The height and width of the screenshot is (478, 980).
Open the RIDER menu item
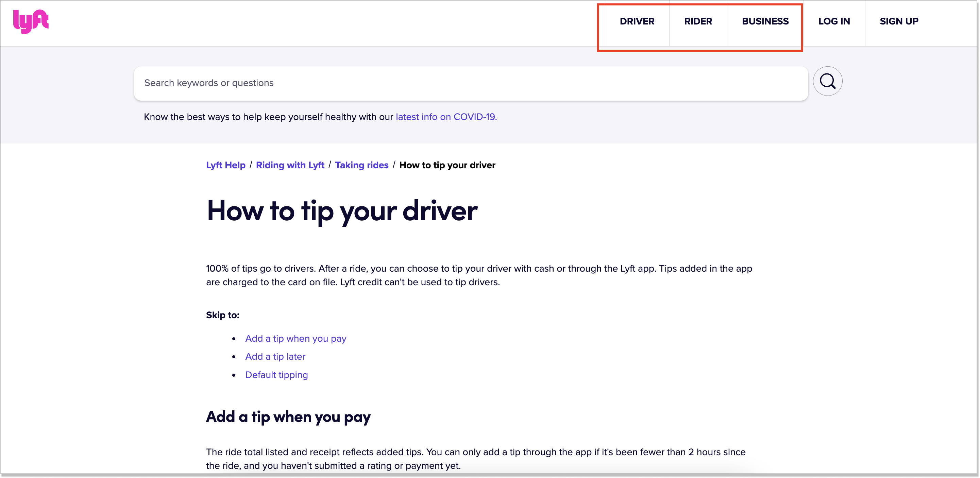pyautogui.click(x=698, y=22)
